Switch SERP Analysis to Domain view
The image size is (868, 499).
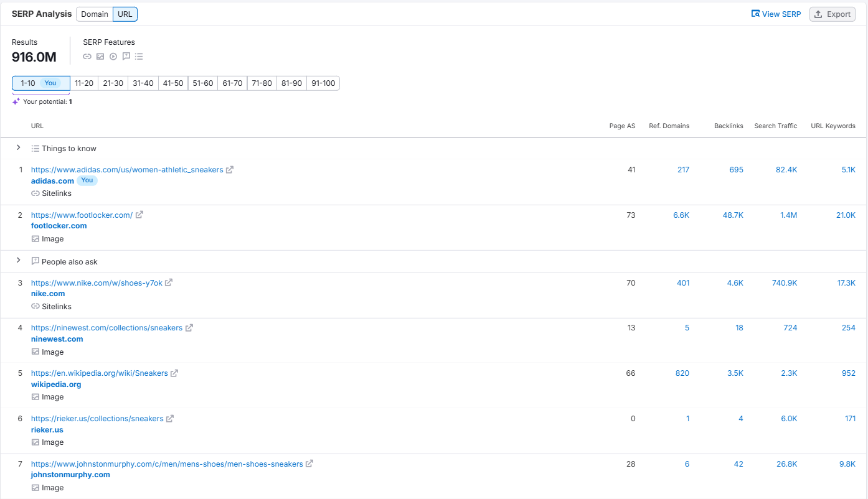coord(95,14)
